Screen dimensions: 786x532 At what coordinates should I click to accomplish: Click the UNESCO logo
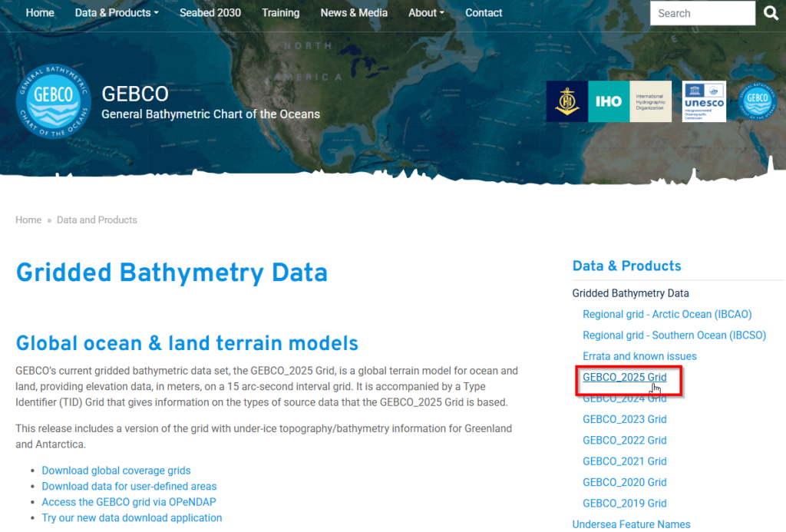(x=703, y=101)
